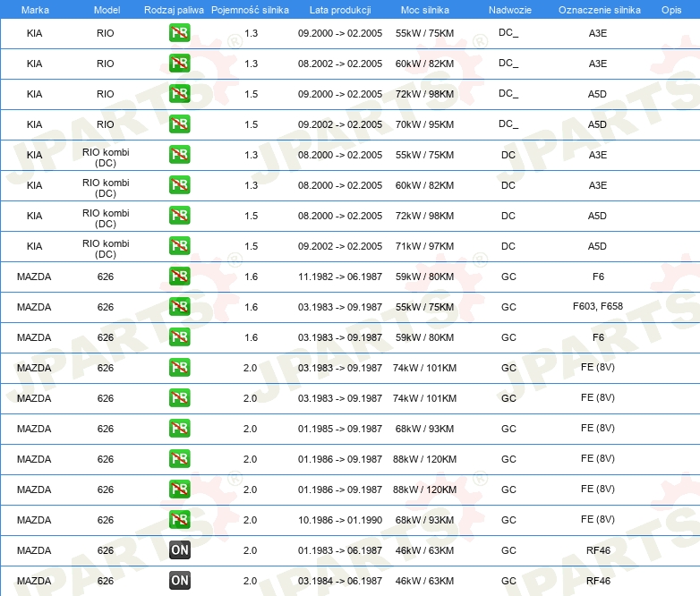Click the Lata produkcji column header
This screenshot has height=596, width=700.
coord(340,10)
